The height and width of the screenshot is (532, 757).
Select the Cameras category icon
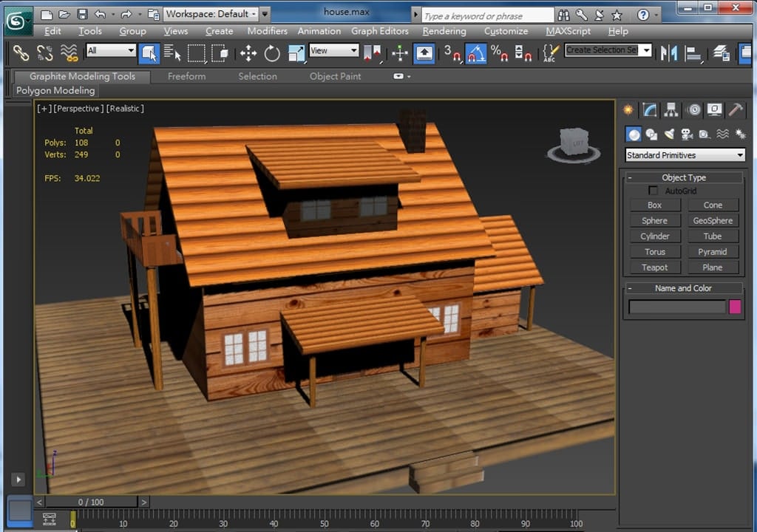point(687,134)
